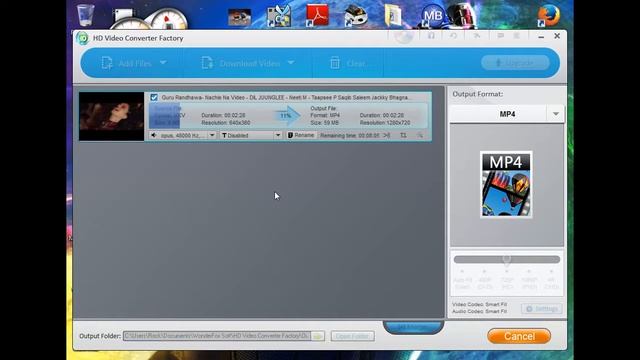The image size is (640, 360).
Task: Click the clip/trim icon after Remaining time
Action: pyautogui.click(x=387, y=135)
